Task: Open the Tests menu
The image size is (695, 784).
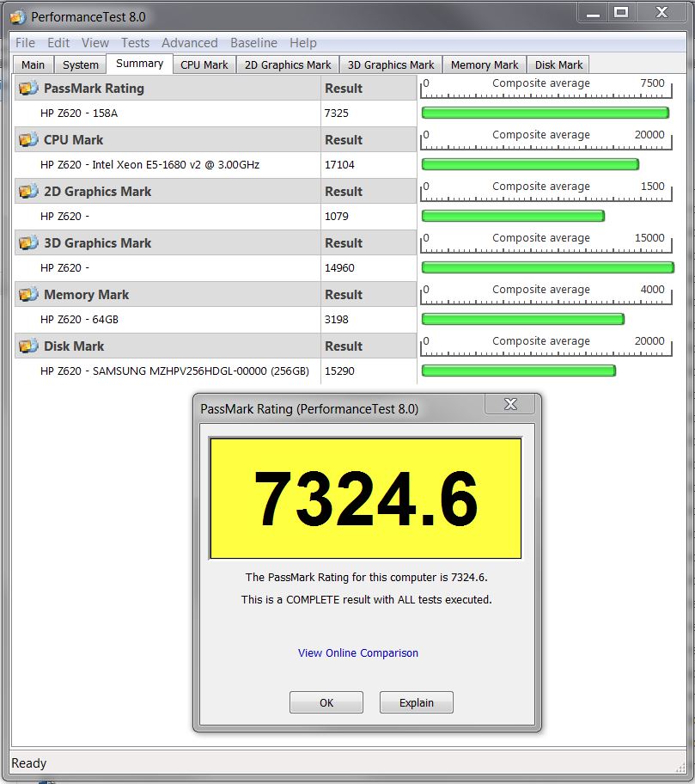Action: [x=135, y=43]
